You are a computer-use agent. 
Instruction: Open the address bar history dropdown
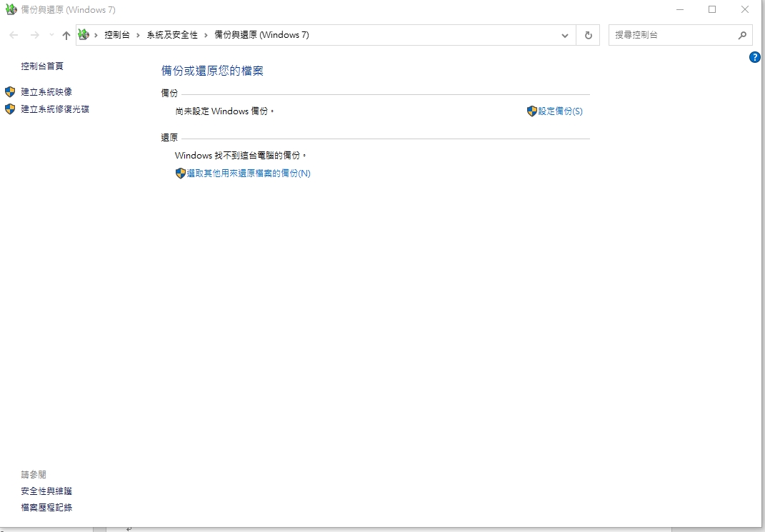565,35
